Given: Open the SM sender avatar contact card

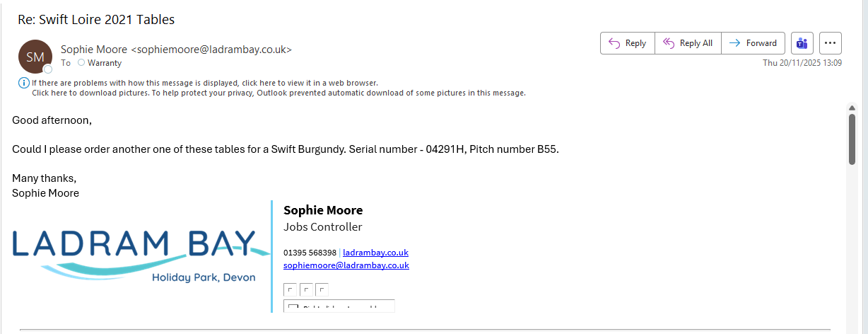Looking at the screenshot, I should [35, 57].
